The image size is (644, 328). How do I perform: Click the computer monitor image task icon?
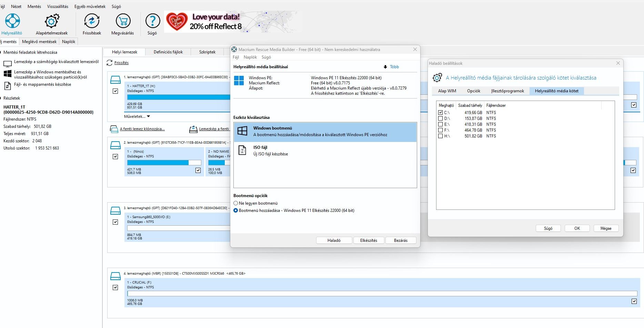point(7,64)
